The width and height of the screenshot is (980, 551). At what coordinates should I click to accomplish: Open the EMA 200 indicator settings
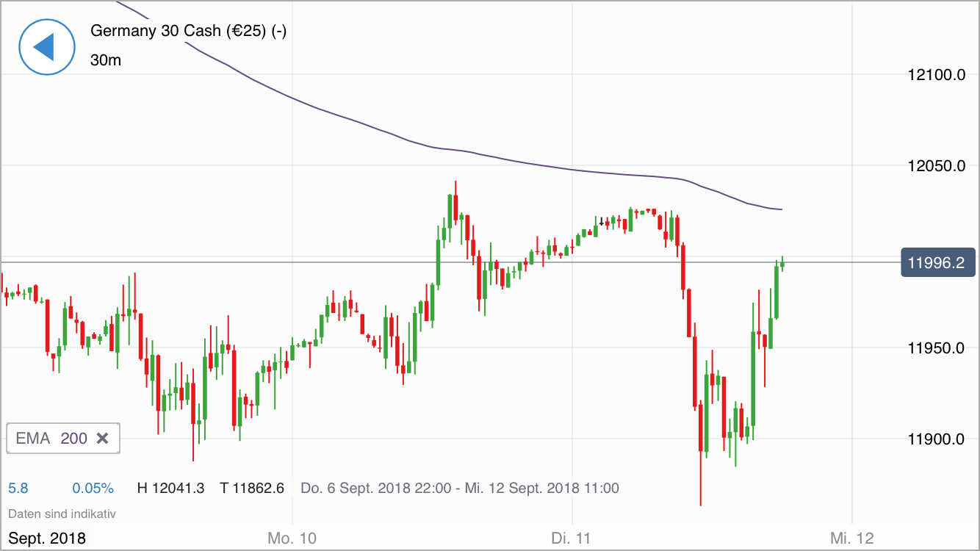point(51,439)
